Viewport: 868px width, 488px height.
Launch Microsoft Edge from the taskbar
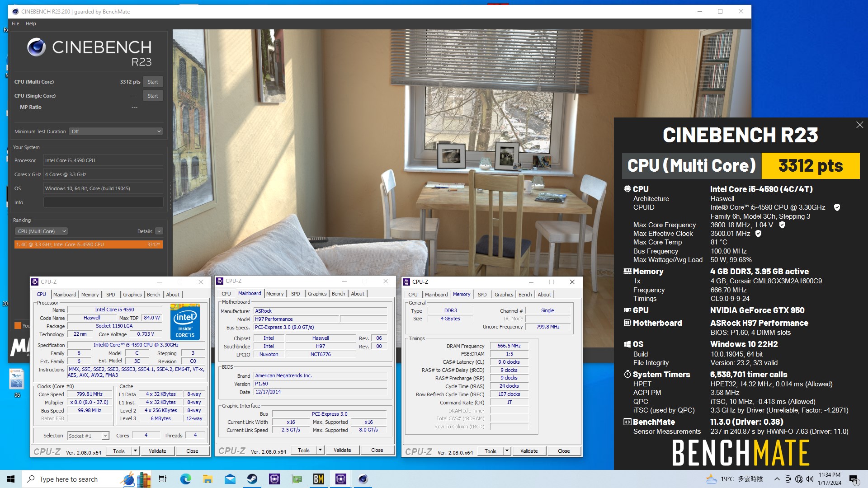[x=185, y=479]
